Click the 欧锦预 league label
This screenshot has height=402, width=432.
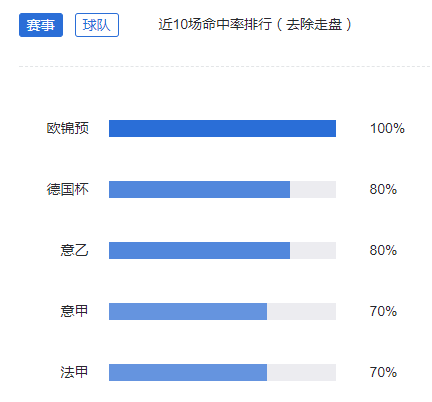68,128
